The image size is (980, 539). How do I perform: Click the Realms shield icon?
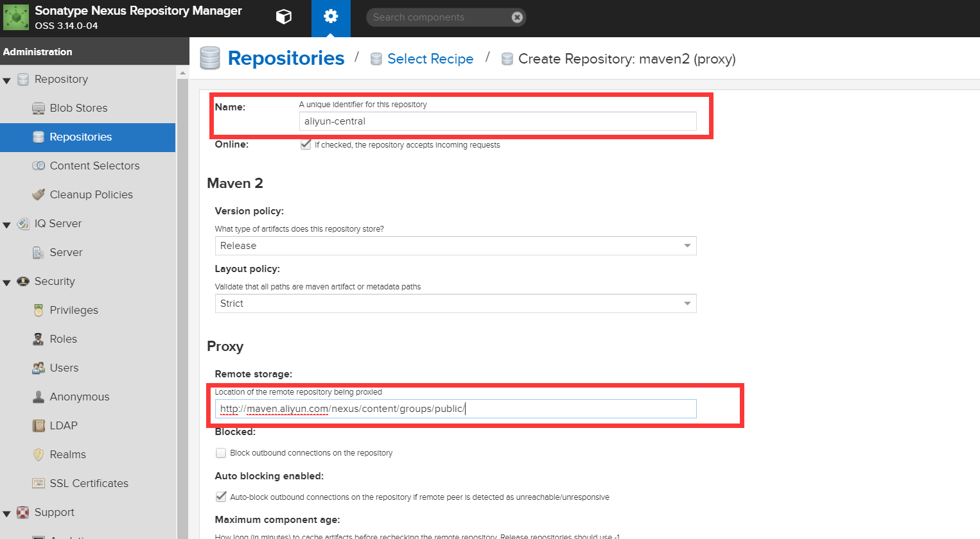pyautogui.click(x=39, y=454)
